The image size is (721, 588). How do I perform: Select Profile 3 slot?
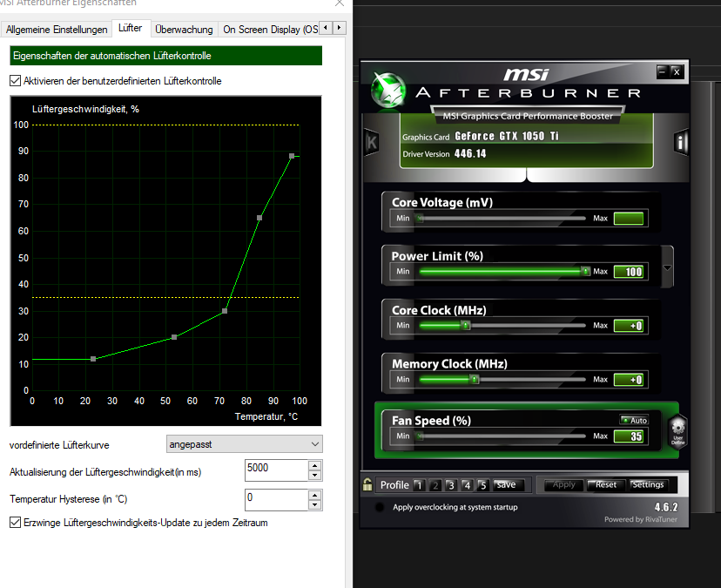(451, 485)
